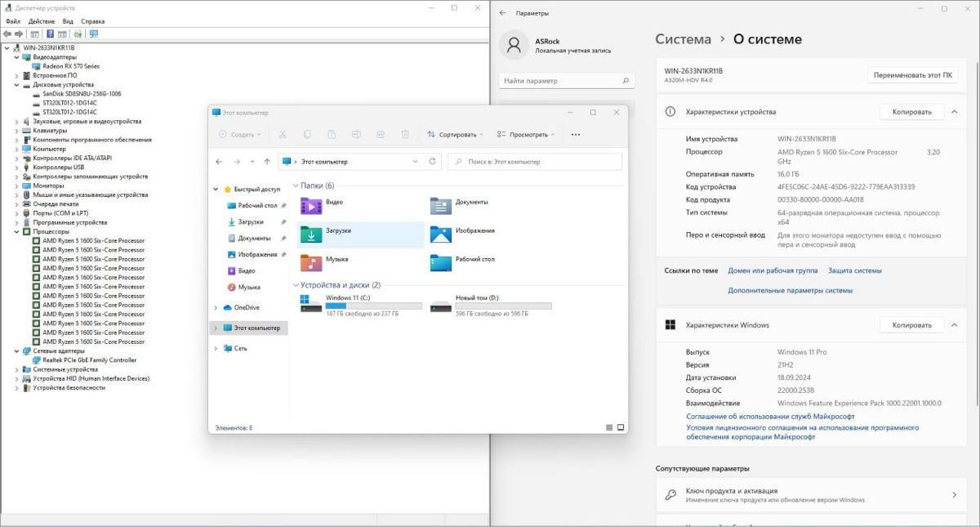Open the Музыка folder icon
Image resolution: width=980 pixels, height=527 pixels.
coord(310,263)
